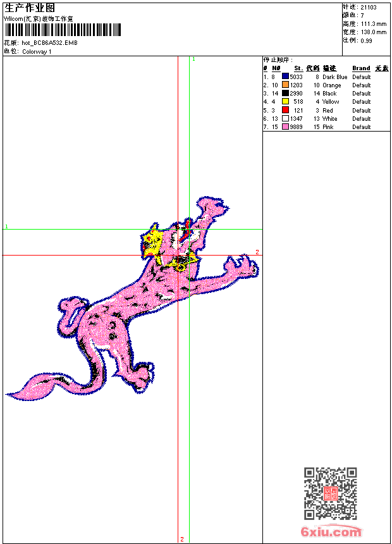Image resolution: width=392 pixels, height=544 pixels.
Task: Select the Black description text
Action: pyautogui.click(x=329, y=94)
